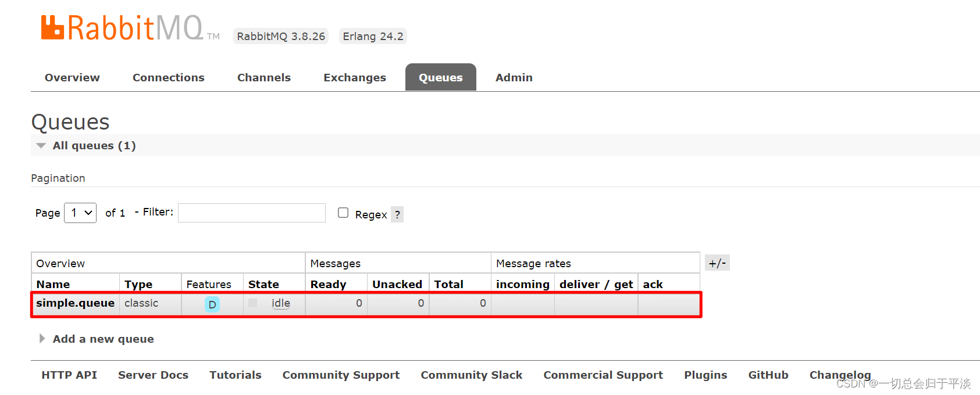The width and height of the screenshot is (980, 395).
Task: Sort by Ready column header
Action: coord(328,284)
